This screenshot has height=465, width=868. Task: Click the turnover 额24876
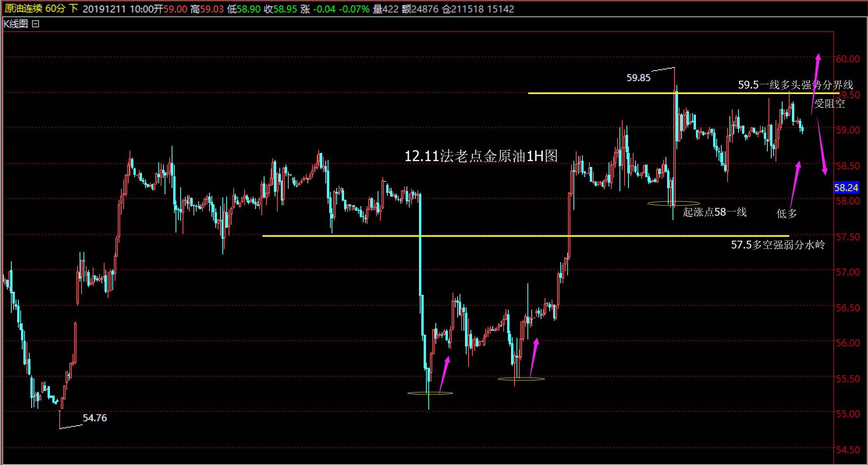pos(420,9)
